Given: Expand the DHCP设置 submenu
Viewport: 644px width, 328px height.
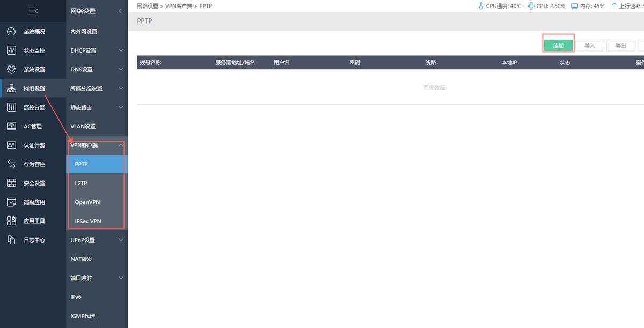Looking at the screenshot, I should coord(121,50).
